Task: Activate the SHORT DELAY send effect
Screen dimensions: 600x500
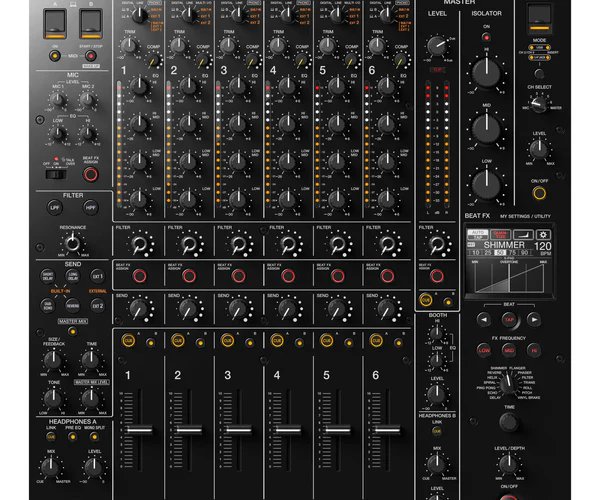Action: [x=48, y=276]
